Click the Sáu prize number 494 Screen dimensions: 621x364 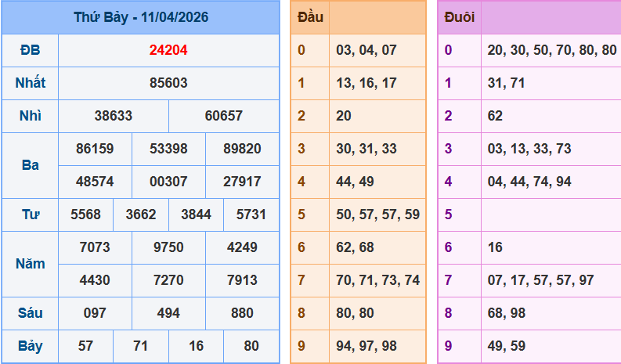(x=168, y=313)
